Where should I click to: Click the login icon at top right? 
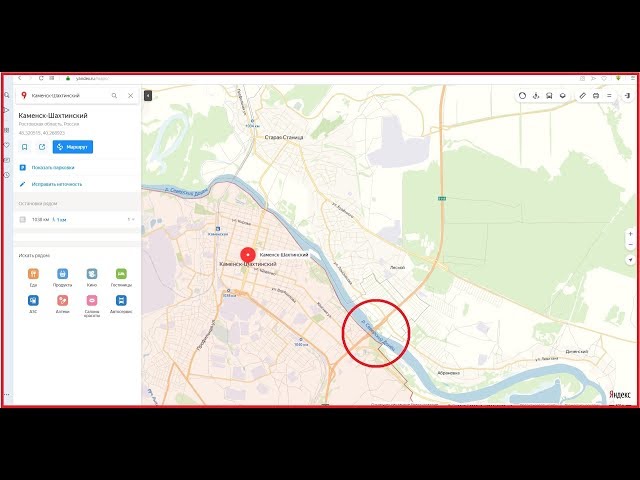(628, 96)
